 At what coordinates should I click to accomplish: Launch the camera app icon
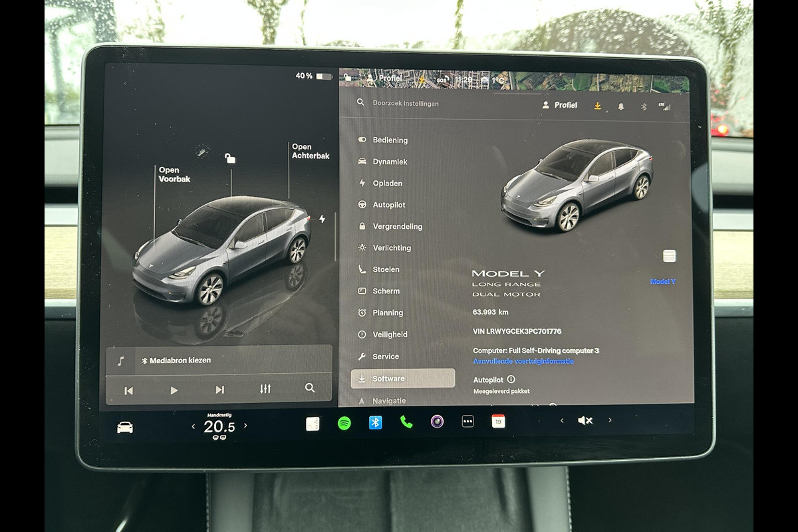pyautogui.click(x=436, y=422)
